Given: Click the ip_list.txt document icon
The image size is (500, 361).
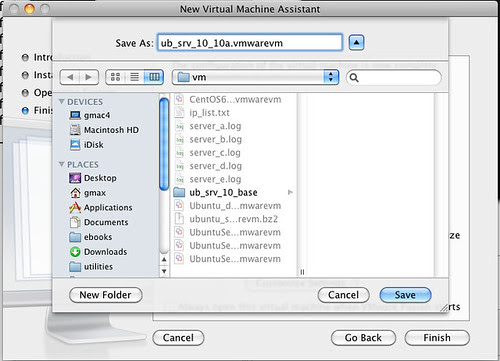Looking at the screenshot, I should (179, 113).
